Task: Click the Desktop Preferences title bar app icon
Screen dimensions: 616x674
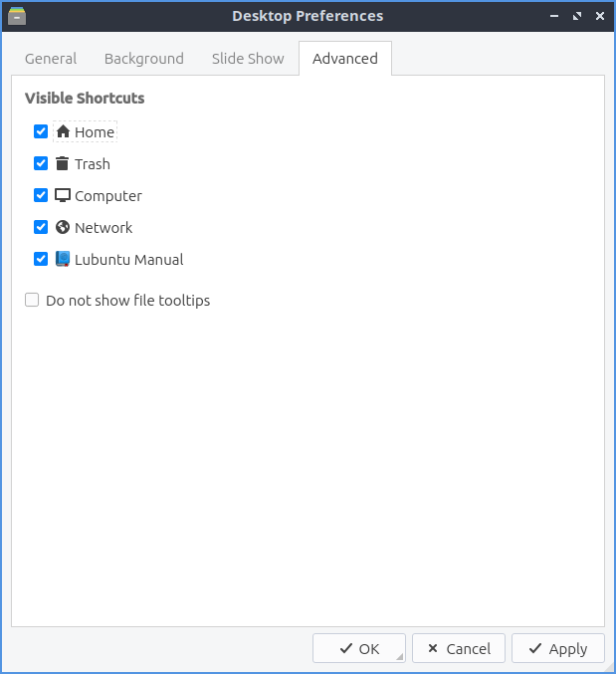Action: coord(17,16)
